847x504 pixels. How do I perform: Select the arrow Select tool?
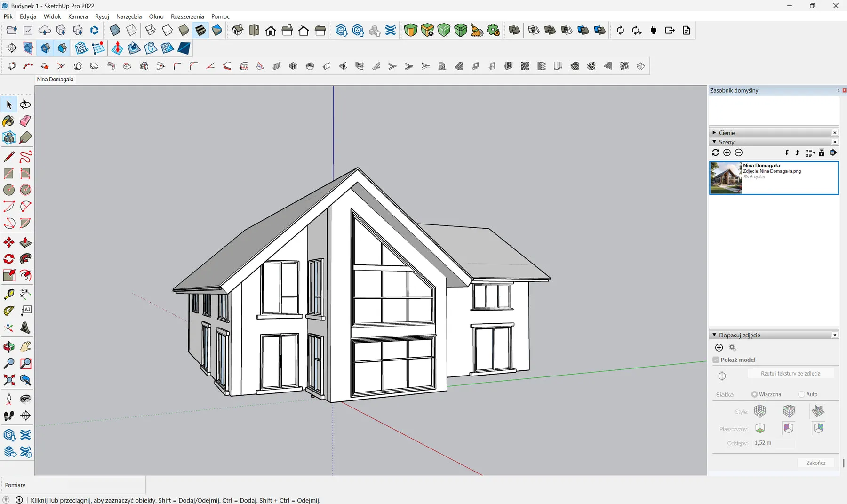(9, 104)
